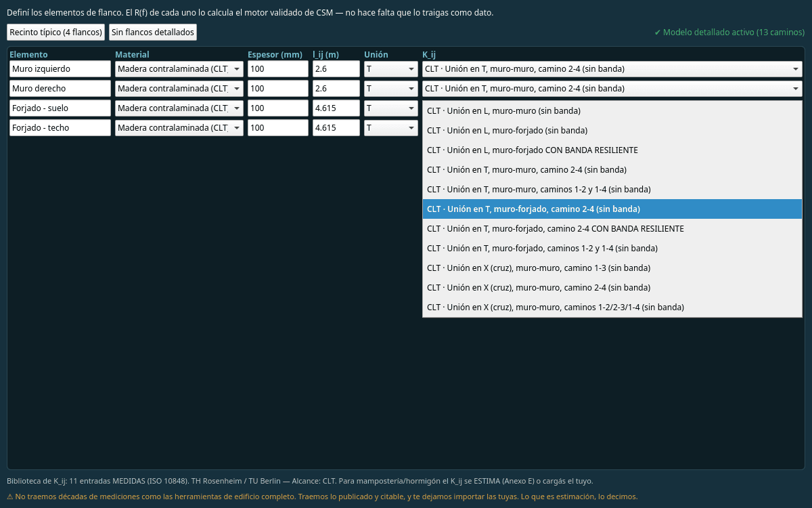Edit the "Forjado - techo" element name field
Screen dimensions: 812x508
tap(60, 128)
